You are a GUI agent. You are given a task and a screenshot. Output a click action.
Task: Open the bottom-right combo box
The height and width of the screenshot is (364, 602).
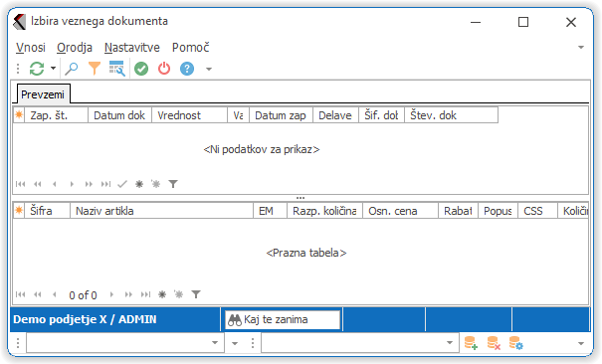click(x=360, y=343)
